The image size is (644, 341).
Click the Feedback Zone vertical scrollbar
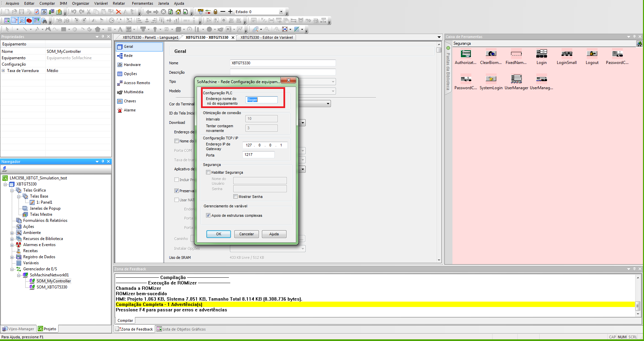[638, 296]
